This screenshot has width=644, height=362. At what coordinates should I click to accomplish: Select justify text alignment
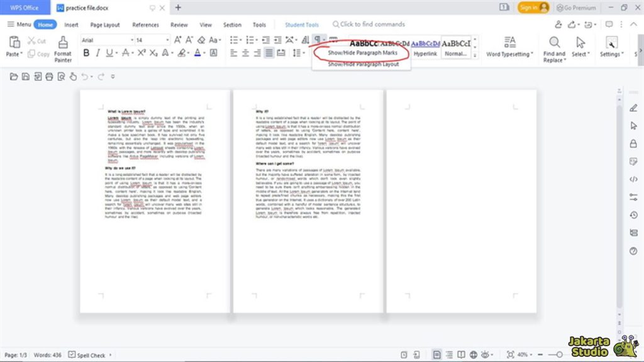pyautogui.click(x=269, y=53)
